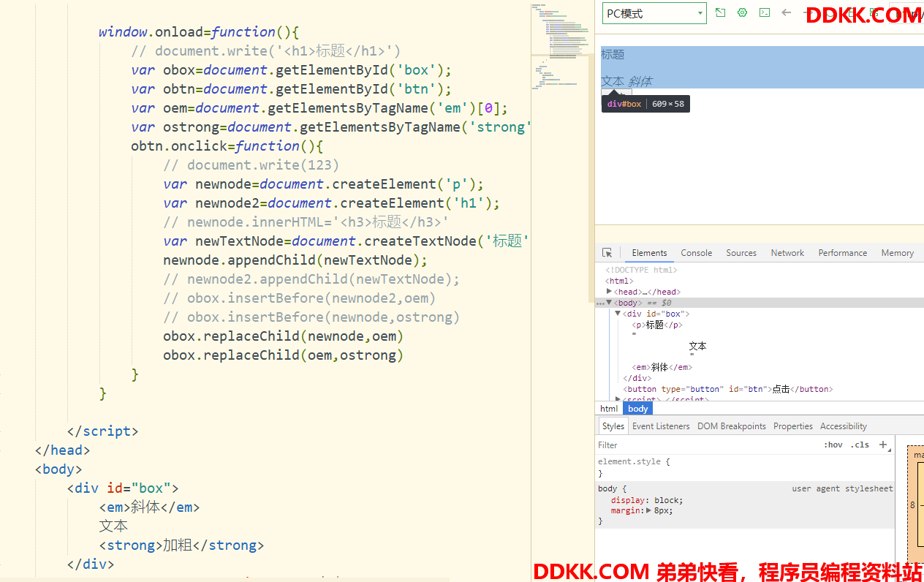Open the Accessibility pane tab

844,426
